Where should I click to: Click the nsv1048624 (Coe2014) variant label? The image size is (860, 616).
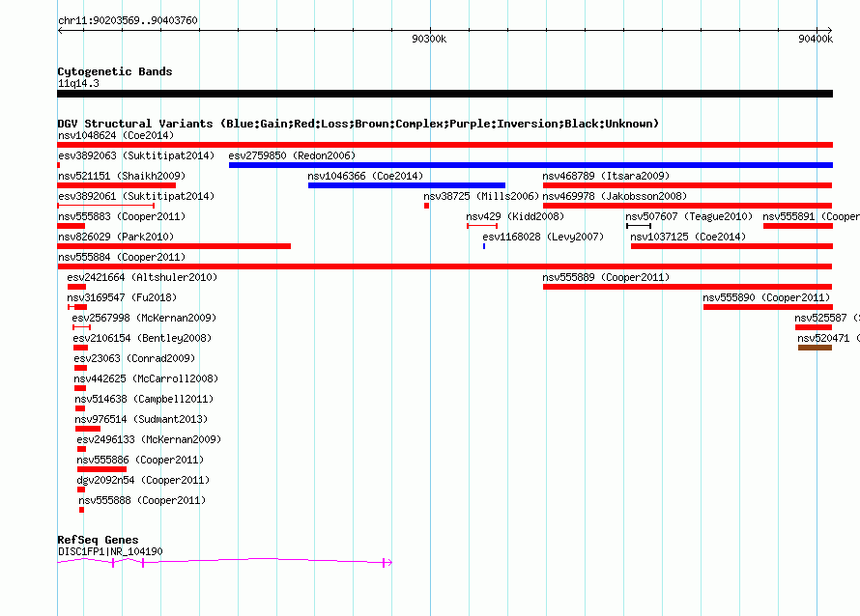[116, 135]
